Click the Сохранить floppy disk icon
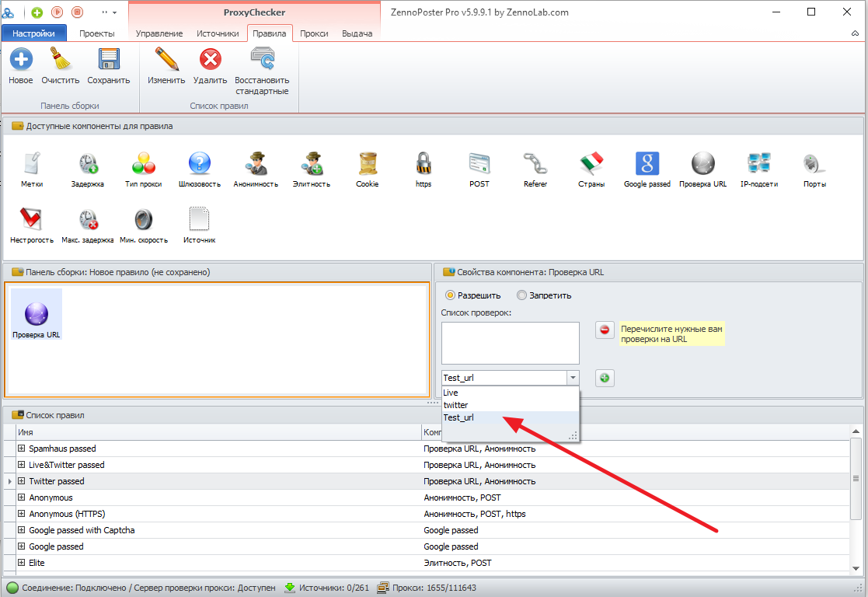 tap(109, 59)
